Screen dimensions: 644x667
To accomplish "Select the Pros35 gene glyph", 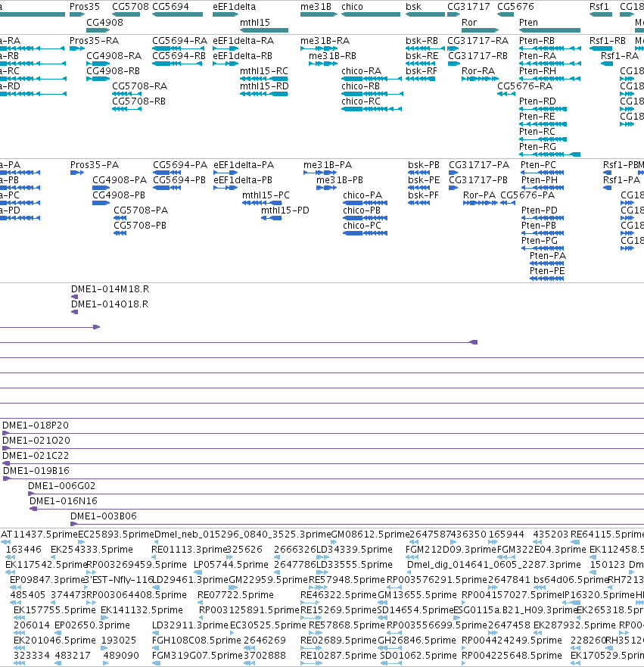I will click(77, 14).
